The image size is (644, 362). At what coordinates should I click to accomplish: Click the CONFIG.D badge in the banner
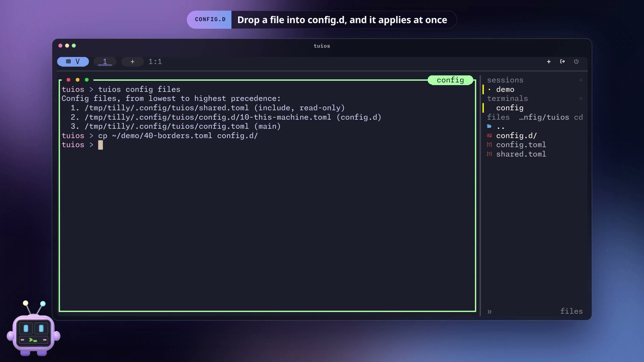[210, 19]
